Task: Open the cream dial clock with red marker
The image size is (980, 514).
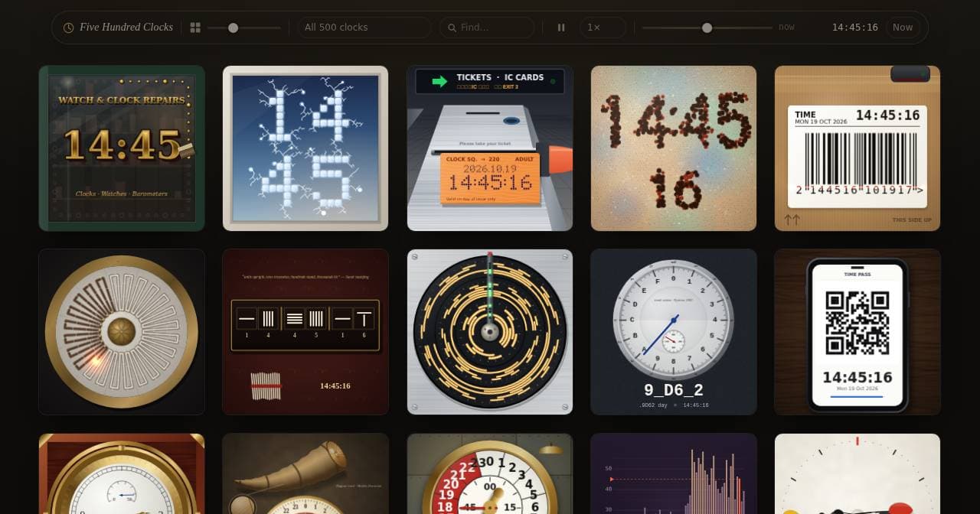Action: pos(857,473)
